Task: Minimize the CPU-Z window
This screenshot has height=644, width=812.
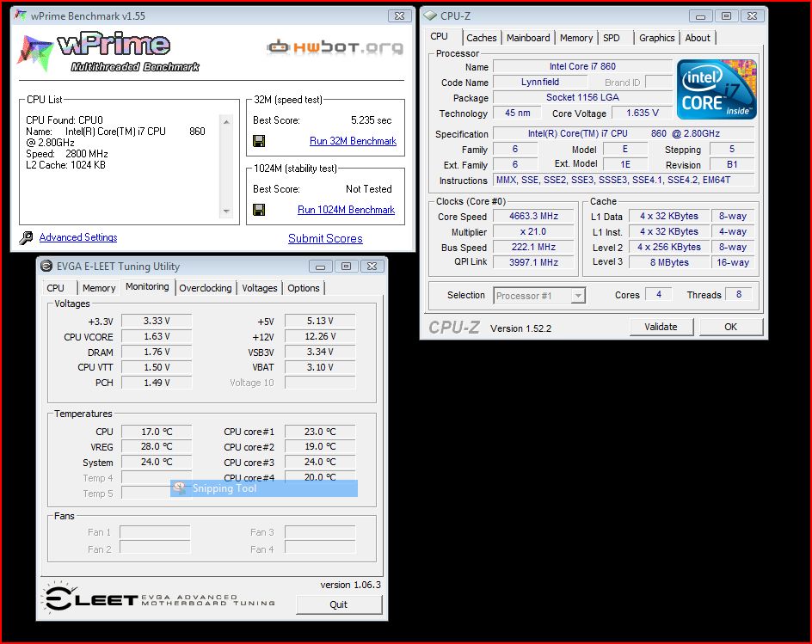Action: point(701,16)
